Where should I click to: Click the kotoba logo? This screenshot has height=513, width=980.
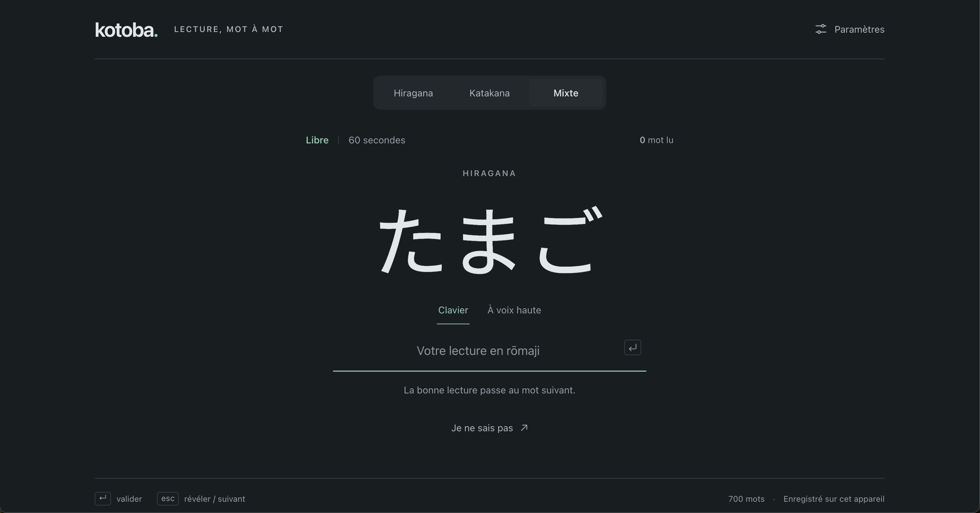click(x=126, y=30)
